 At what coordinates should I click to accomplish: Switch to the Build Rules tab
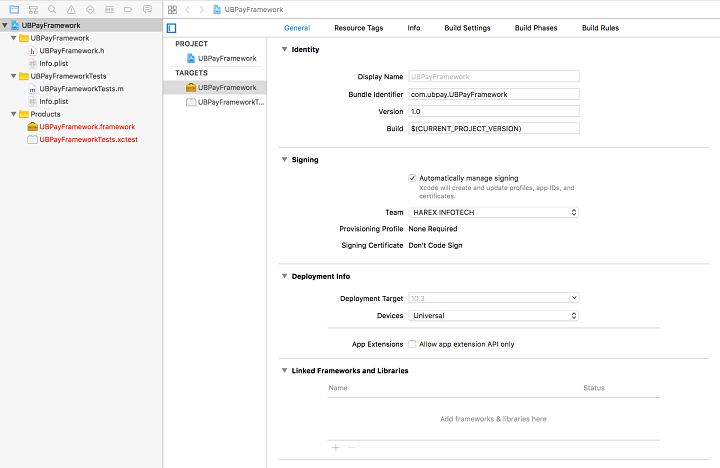pyautogui.click(x=601, y=28)
